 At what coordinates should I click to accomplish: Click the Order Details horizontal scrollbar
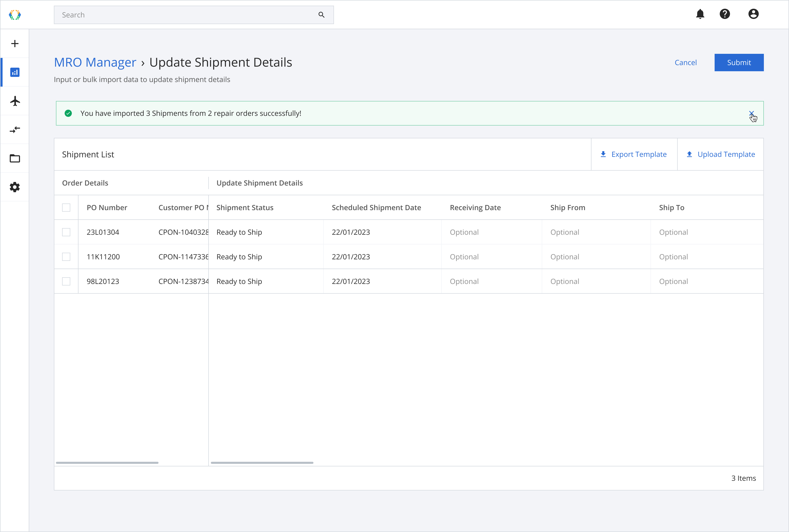pyautogui.click(x=107, y=463)
